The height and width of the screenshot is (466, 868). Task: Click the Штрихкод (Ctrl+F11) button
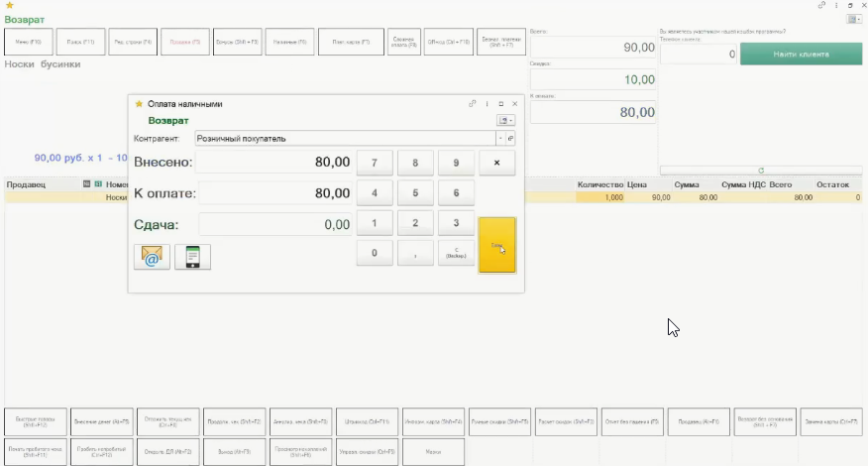coord(367,421)
